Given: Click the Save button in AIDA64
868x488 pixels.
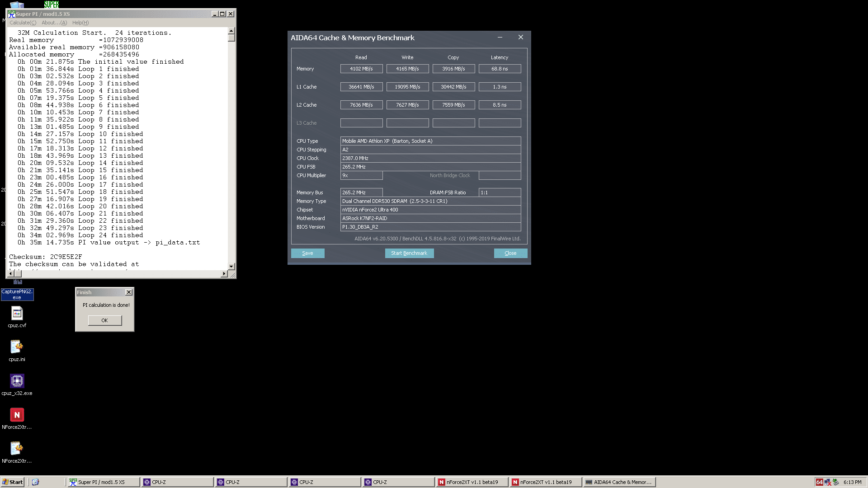Looking at the screenshot, I should [x=307, y=253].
